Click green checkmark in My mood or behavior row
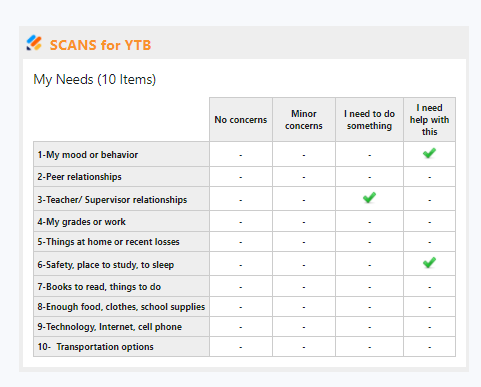Viewport: 481px width, 387px height. (429, 153)
